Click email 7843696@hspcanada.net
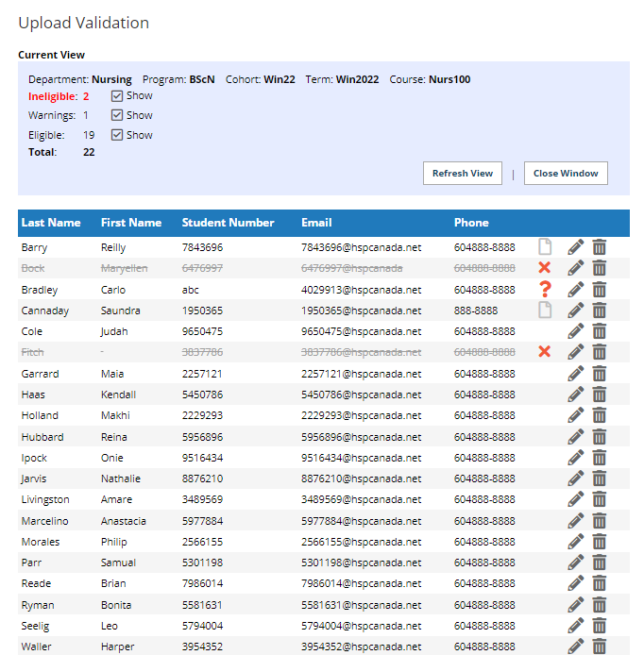644x655 pixels. pyautogui.click(x=361, y=247)
